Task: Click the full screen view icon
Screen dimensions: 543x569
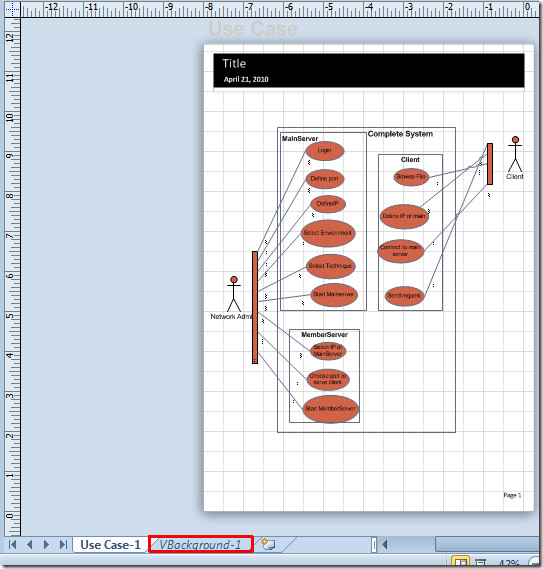Action: (481, 563)
